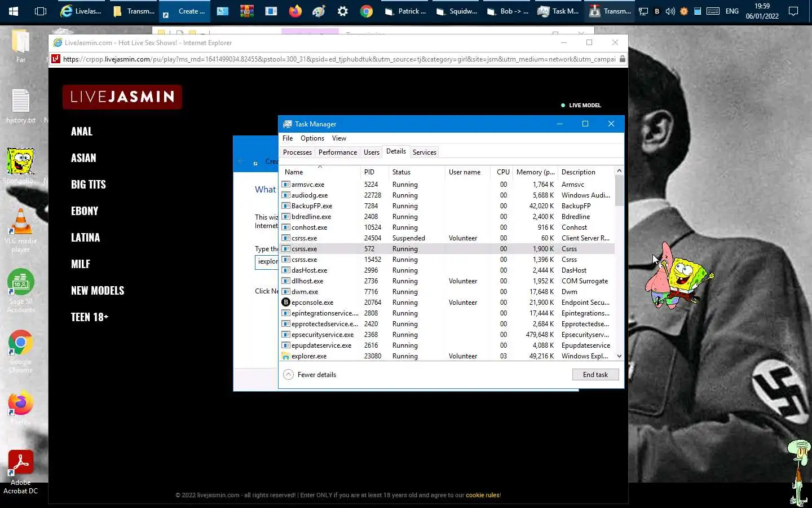Viewport: 812px width, 508px height.
Task: Switch to the Squidw... taskbar window
Action: pos(457,11)
